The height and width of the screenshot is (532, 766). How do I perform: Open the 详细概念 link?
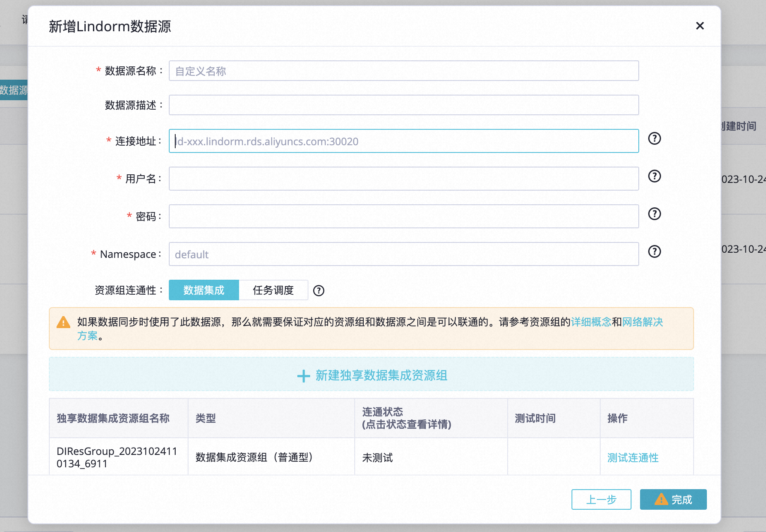pos(591,322)
